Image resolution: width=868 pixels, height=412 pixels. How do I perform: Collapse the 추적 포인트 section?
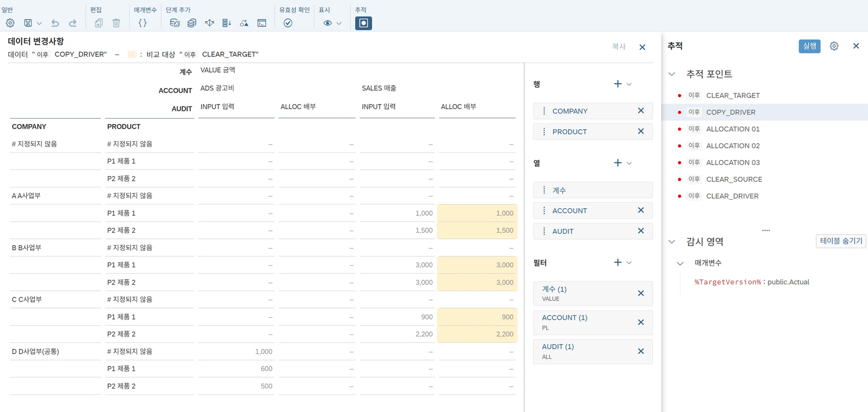pyautogui.click(x=672, y=74)
